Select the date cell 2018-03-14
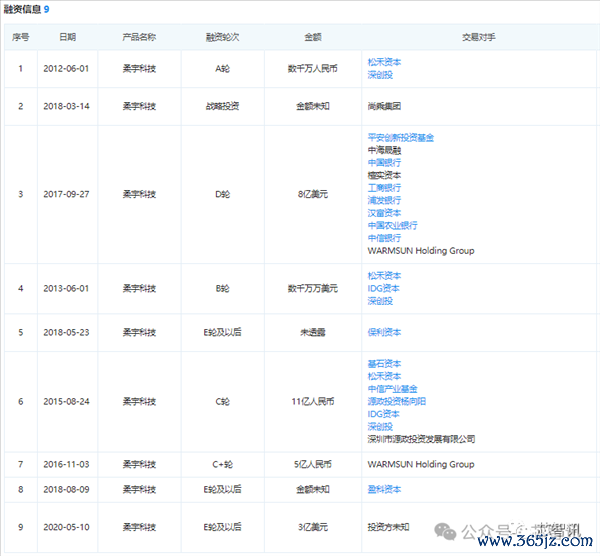The width and height of the screenshot is (600, 556). (x=66, y=106)
